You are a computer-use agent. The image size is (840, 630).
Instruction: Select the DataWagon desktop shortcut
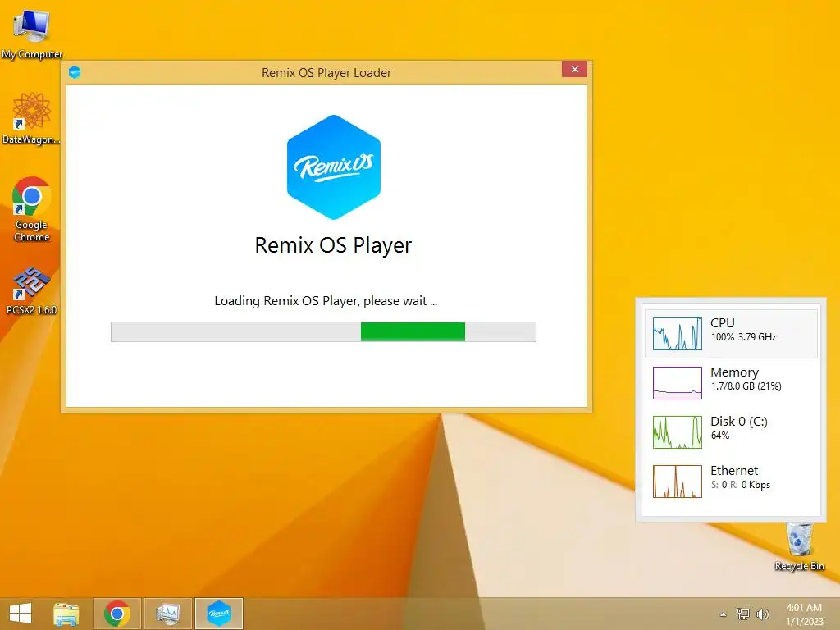tap(31, 118)
